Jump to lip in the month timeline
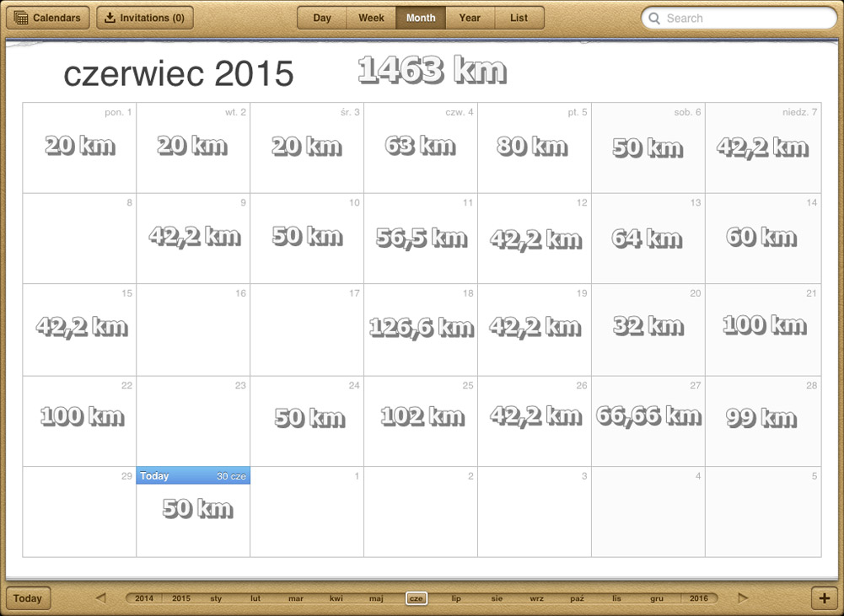 (x=456, y=598)
